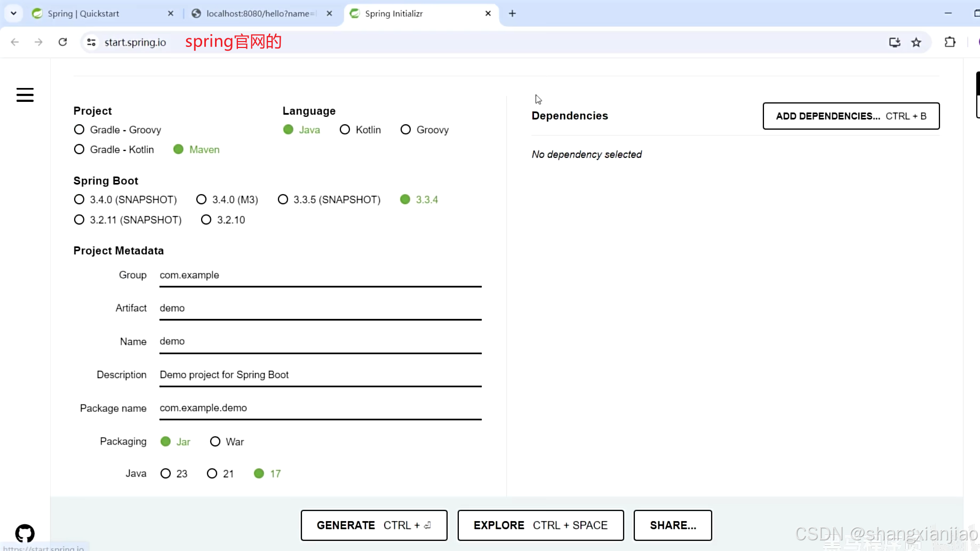This screenshot has height=551, width=980.
Task: Go back to previous page
Action: coord(15,42)
